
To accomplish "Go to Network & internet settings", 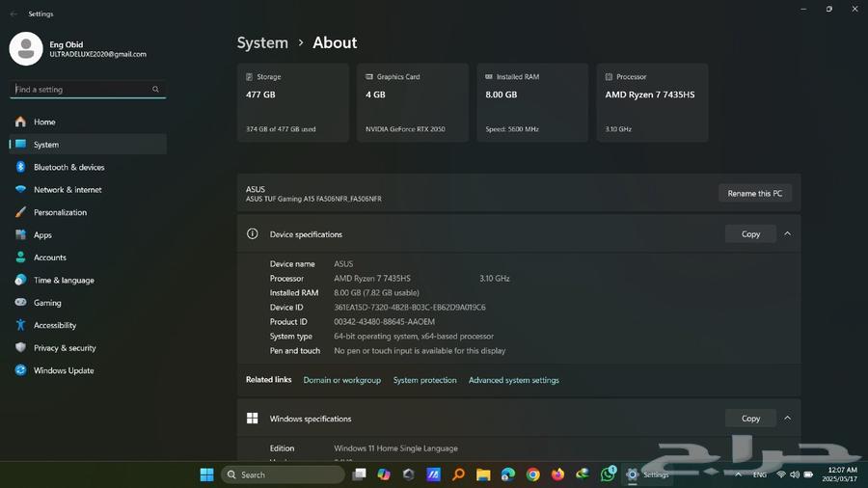I will [88, 190].
